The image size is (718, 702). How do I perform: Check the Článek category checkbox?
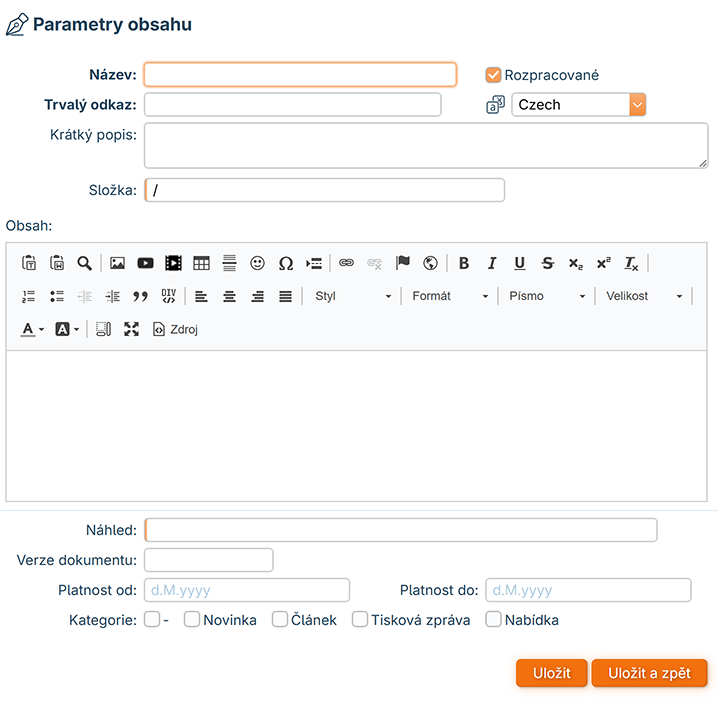280,620
